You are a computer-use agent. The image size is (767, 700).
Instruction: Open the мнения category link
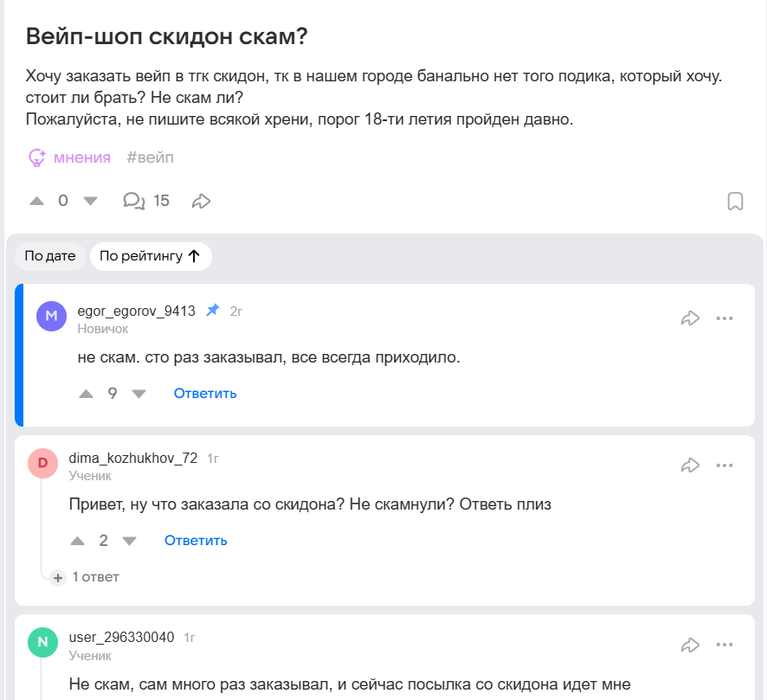70,157
